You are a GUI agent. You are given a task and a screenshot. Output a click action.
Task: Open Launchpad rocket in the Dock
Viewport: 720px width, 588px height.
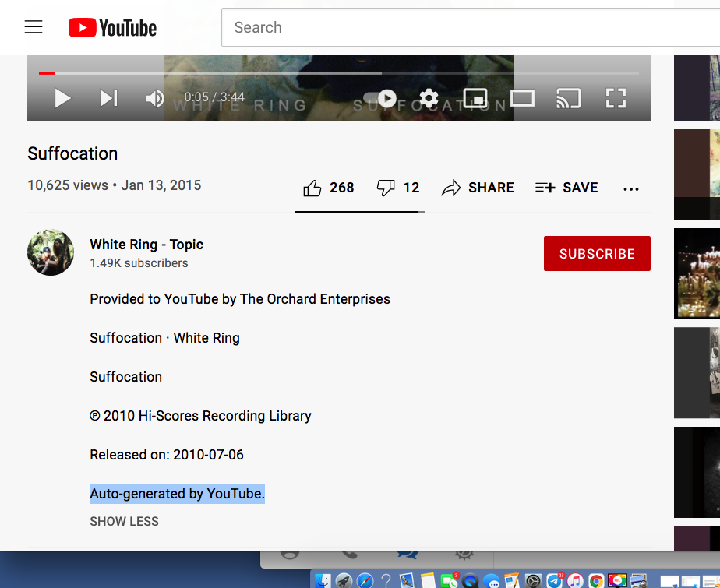pyautogui.click(x=344, y=581)
